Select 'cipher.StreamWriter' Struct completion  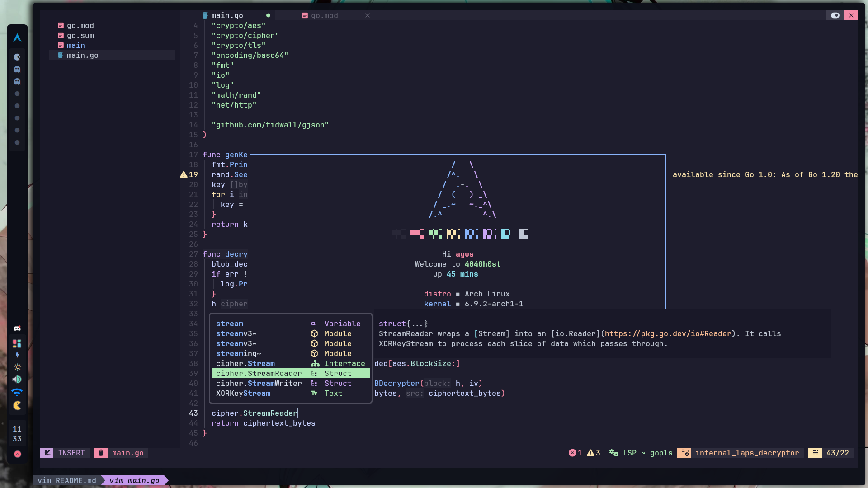[291, 383]
